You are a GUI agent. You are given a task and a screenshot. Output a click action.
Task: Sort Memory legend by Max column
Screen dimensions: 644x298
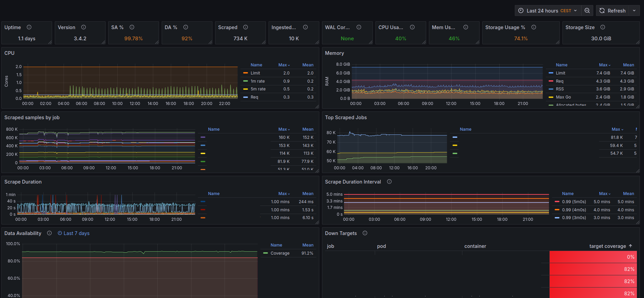click(605, 65)
